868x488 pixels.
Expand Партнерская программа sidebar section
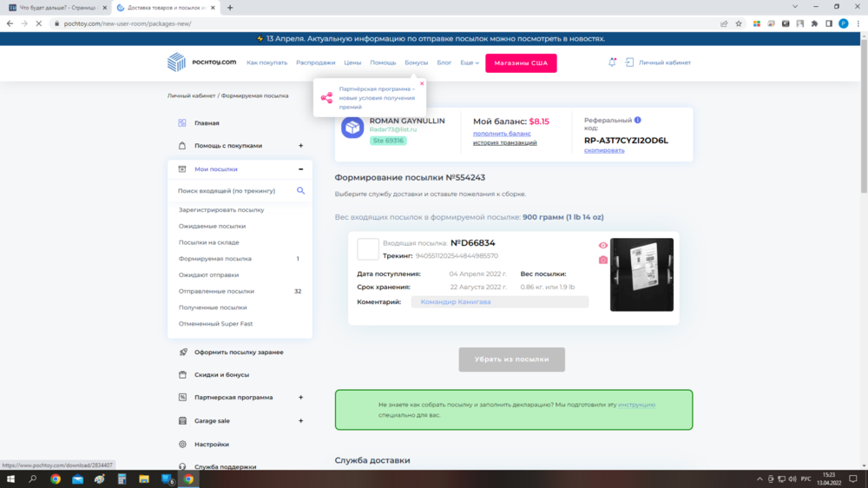(300, 397)
